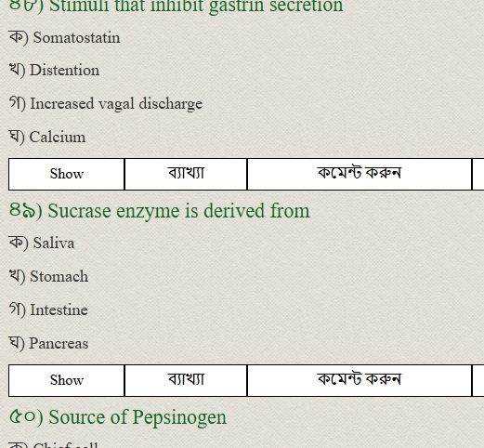The height and width of the screenshot is (448, 484).
Task: Click cut-off button right of second কমেন্ট করুন
Action: [478, 380]
